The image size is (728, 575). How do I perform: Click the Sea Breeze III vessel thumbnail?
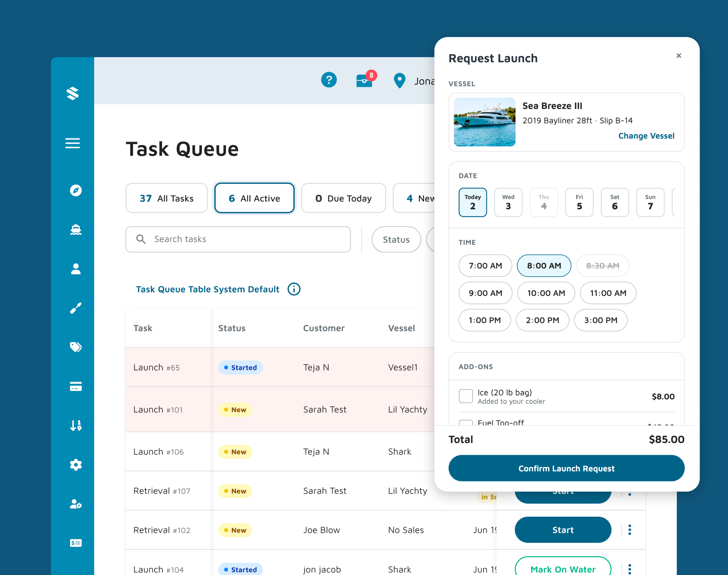484,122
